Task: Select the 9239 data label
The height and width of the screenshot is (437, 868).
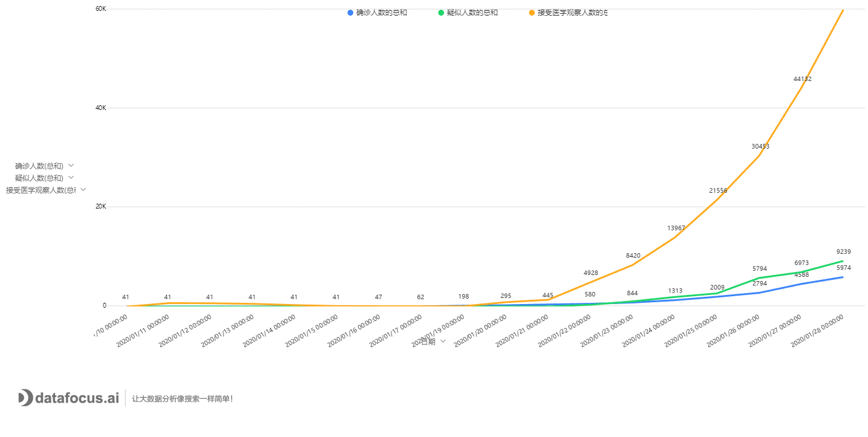Action: tap(844, 251)
